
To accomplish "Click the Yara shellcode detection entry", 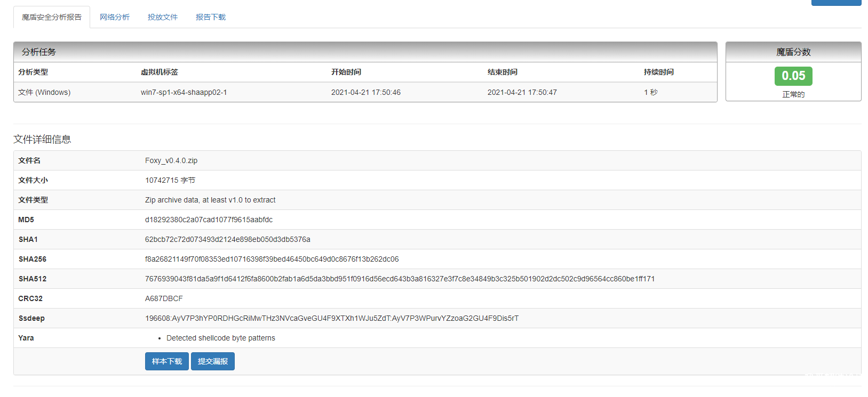I will (220, 338).
